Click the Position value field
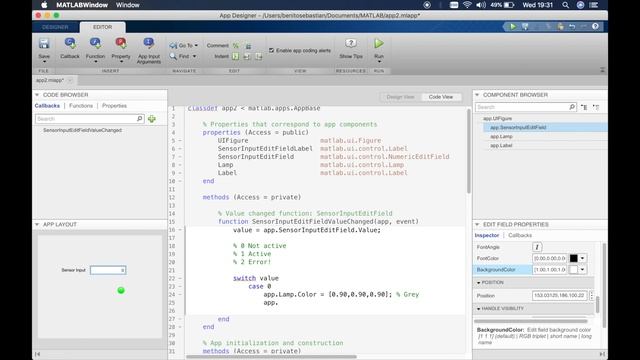The width and height of the screenshot is (640, 360). coord(560,295)
